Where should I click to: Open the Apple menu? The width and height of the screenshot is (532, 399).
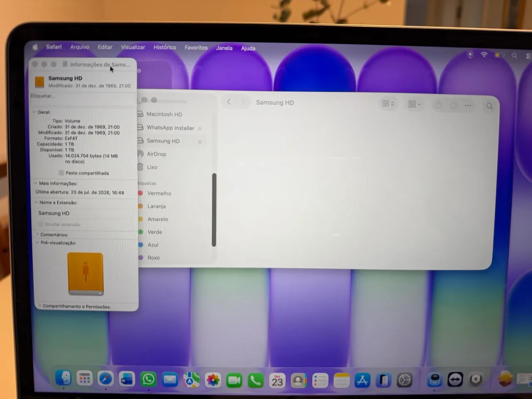coord(35,47)
